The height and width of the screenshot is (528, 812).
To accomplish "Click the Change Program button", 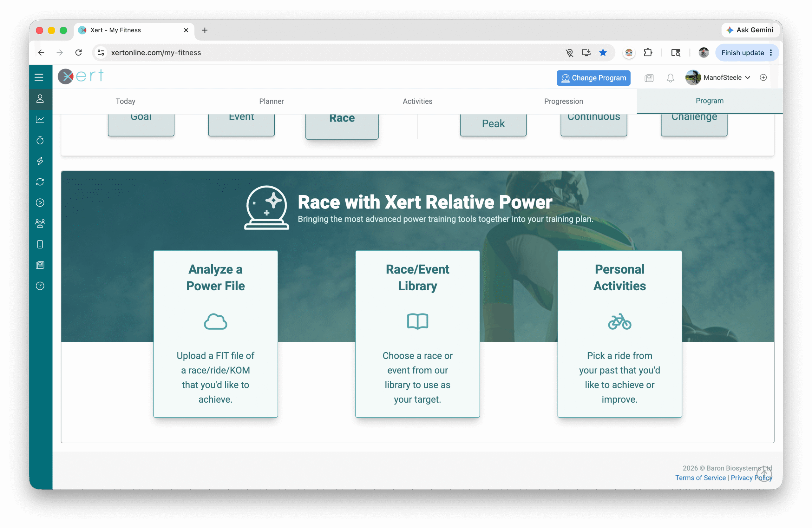I will click(593, 78).
